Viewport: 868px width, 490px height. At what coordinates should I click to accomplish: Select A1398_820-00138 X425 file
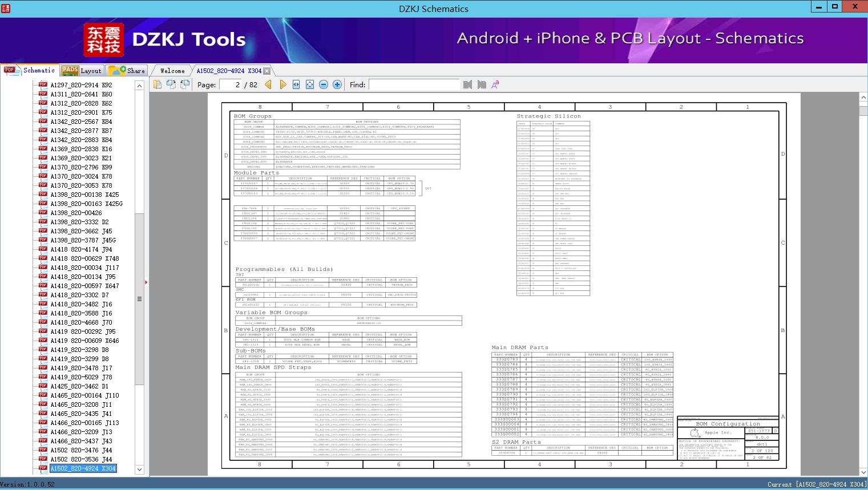(x=84, y=195)
